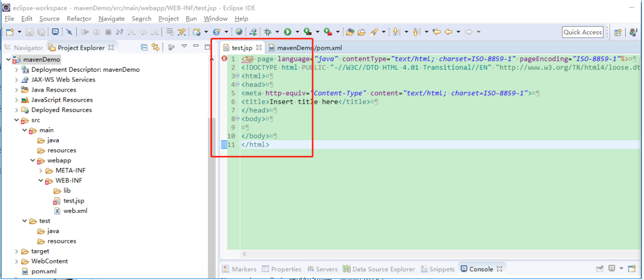
Task: Click the Open Type icon
Action: pyautogui.click(x=350, y=32)
